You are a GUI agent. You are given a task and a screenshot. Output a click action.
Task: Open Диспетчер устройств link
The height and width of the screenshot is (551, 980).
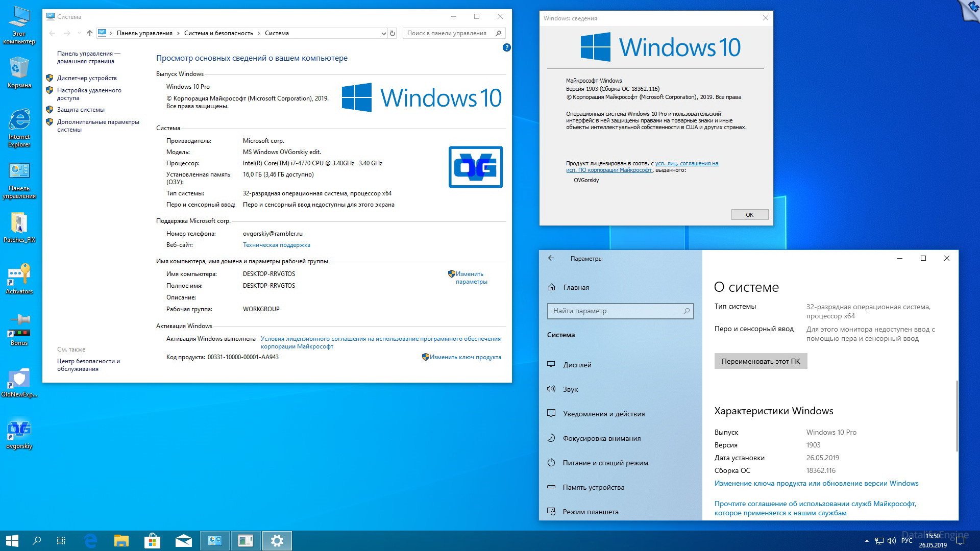pos(87,78)
